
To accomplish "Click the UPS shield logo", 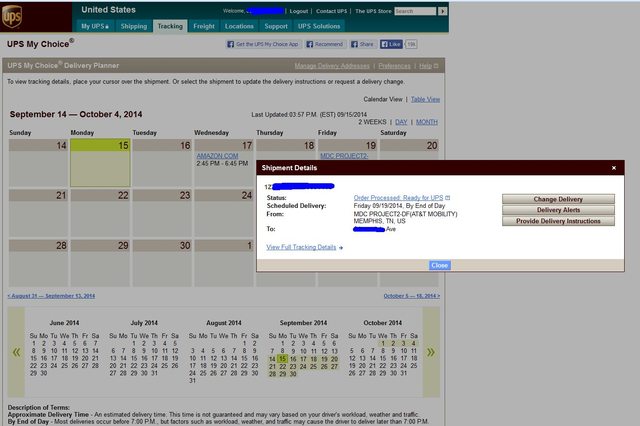I will pyautogui.click(x=12, y=17).
